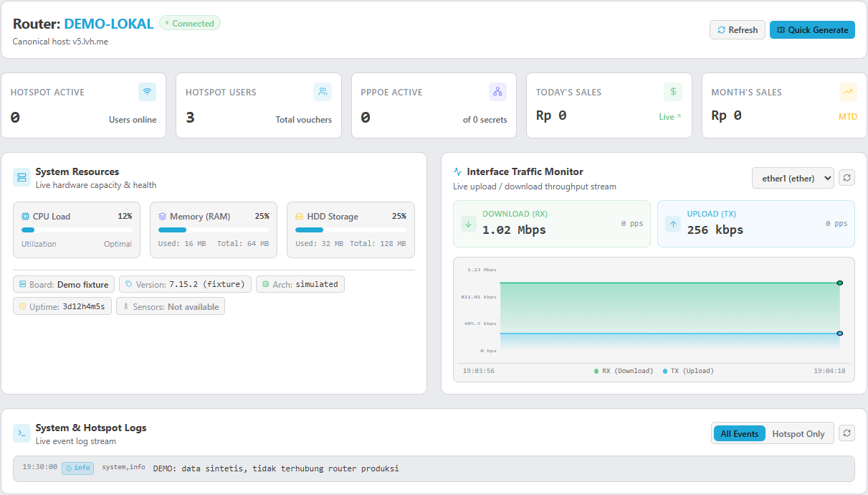Viewport: 868px width, 495px height.
Task: Click the CPU chip icon beside CPU Load
Action: click(x=26, y=216)
